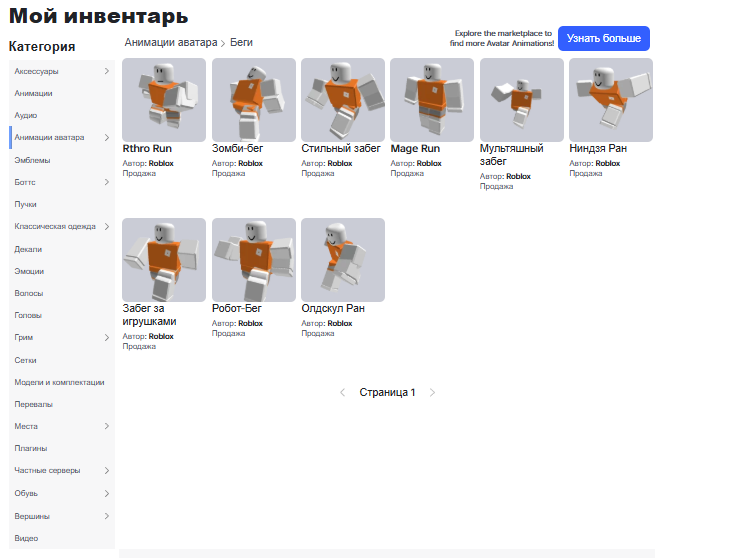Open the Мультяшный забег animation thumbnail
732x558 pixels.
[522, 100]
